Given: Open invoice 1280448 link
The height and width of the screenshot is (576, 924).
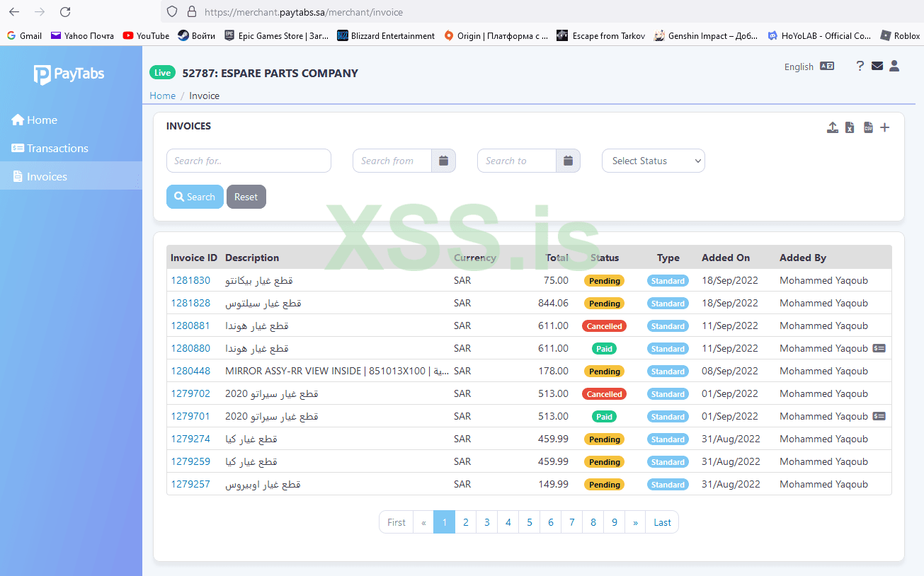Looking at the screenshot, I should click(x=190, y=371).
